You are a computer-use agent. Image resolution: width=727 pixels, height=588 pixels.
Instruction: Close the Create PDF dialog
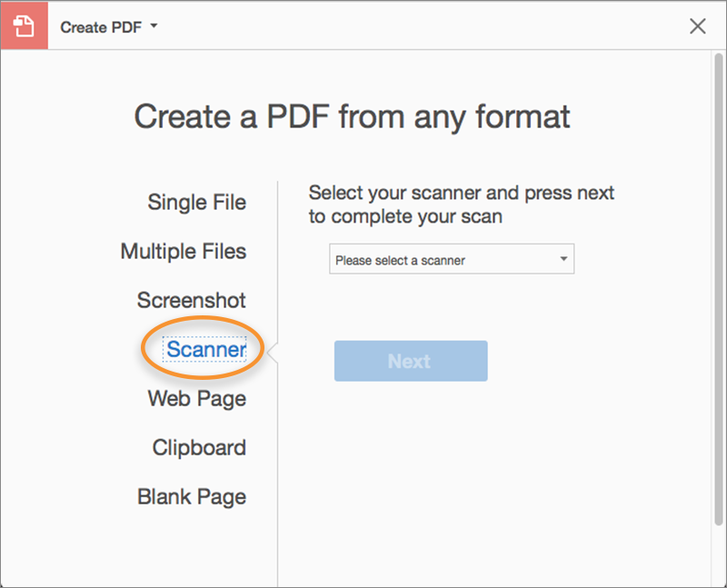(697, 26)
